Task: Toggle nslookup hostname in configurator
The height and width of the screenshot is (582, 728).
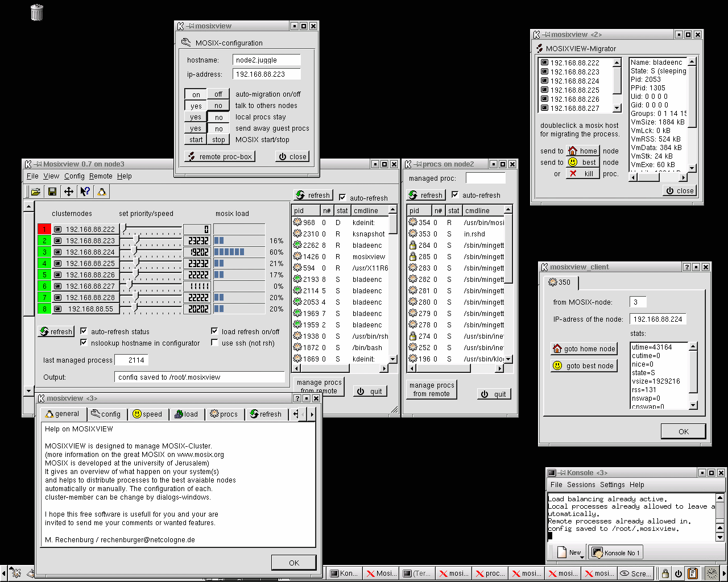Action: click(83, 342)
